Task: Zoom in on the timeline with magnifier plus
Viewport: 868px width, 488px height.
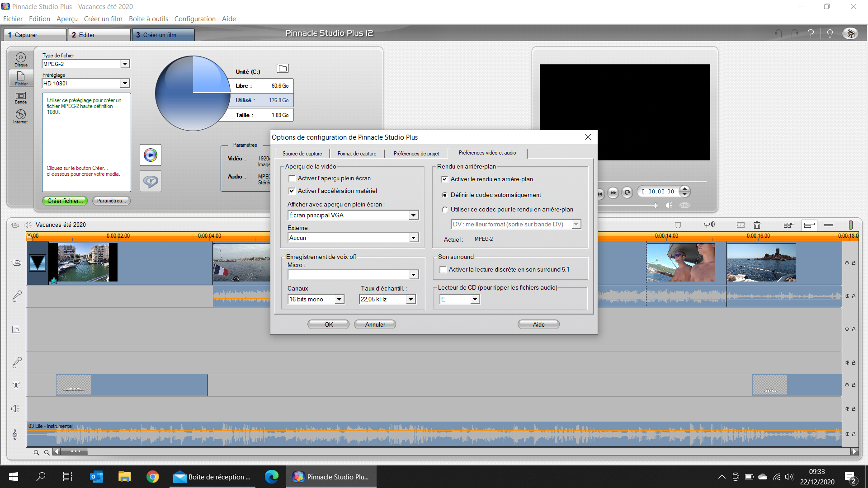Action: 36,452
